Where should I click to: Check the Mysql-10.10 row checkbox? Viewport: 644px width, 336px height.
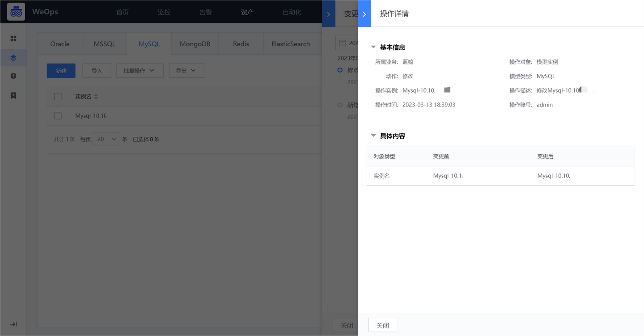pyautogui.click(x=58, y=115)
